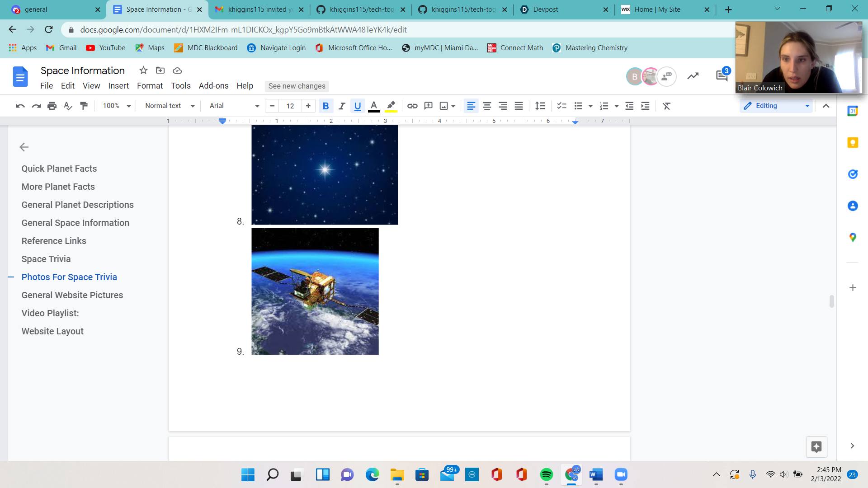Open the Explore button at bottom right
Image resolution: width=868 pixels, height=488 pixels.
816,447
